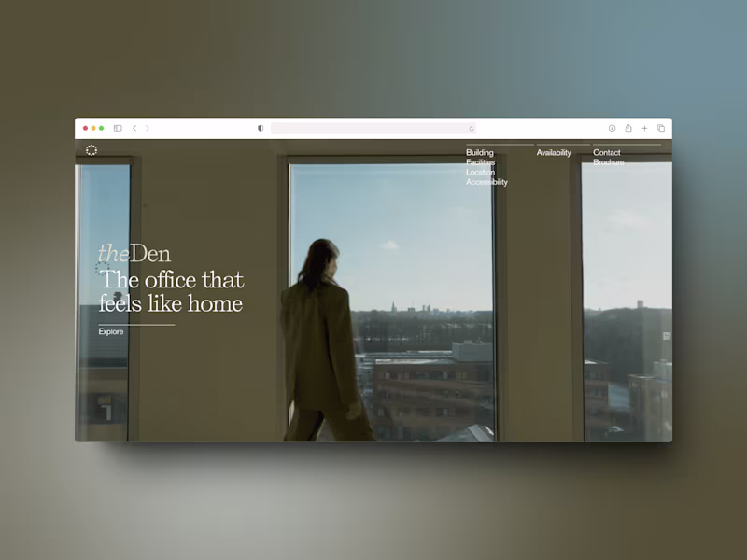Go forward with the right arrow
747x560 pixels.
tap(148, 128)
